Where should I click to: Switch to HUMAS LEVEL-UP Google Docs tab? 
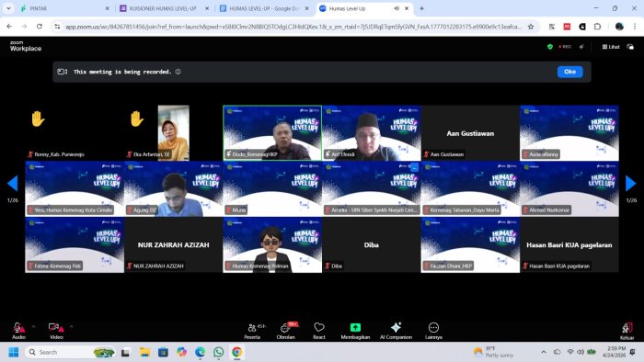click(264, 8)
